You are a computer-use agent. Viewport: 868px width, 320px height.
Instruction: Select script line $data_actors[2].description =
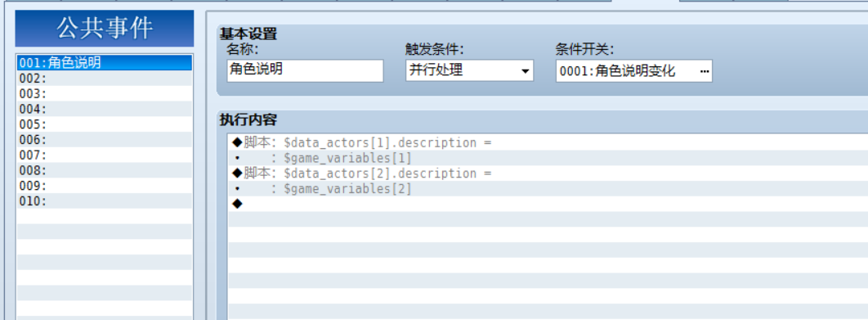548,173
